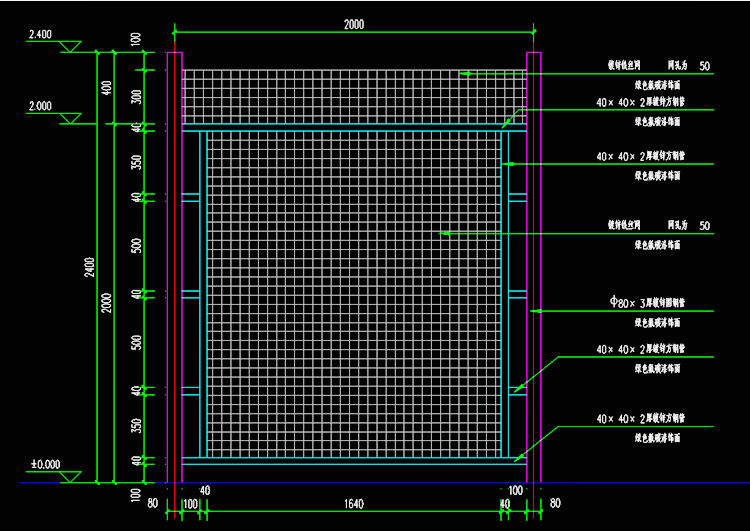Click the arrowhead pointing at right post
This screenshot has height=531, width=750.
pos(537,311)
